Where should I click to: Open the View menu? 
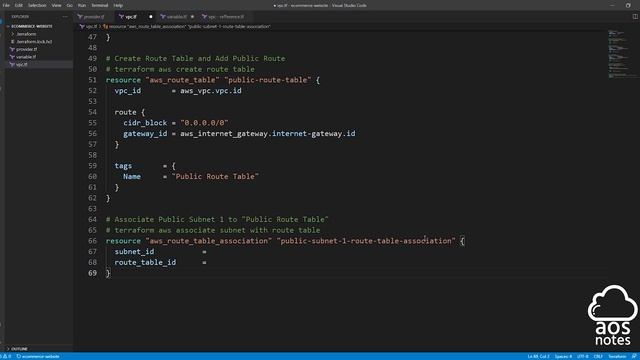(56, 5)
